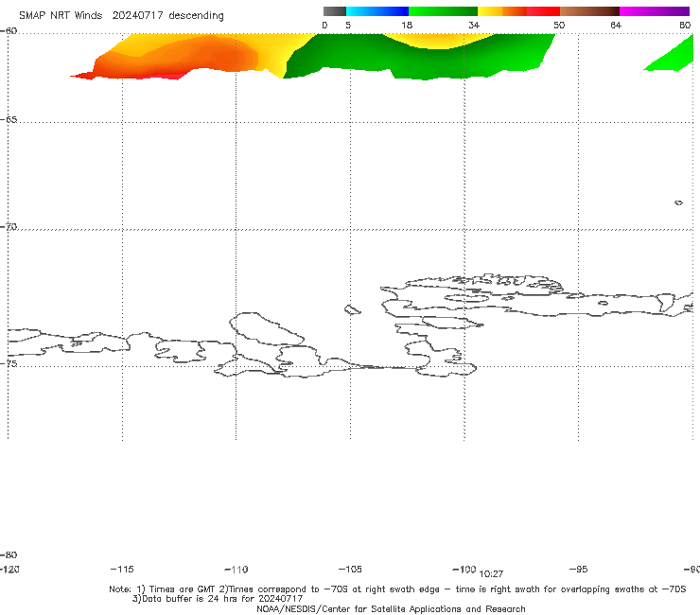Click the 'Data buffer is 24 hrs' note
The image size is (700, 615).
click(218, 599)
